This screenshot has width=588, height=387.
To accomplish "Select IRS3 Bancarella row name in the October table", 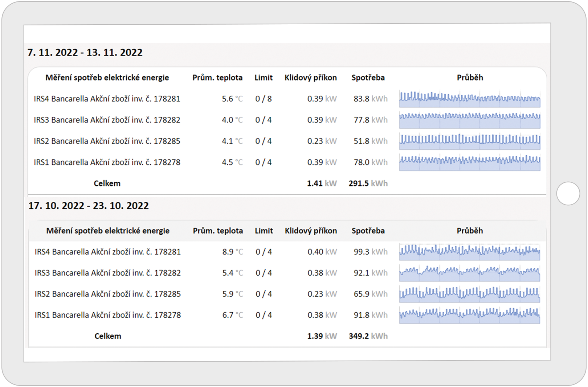I will [108, 273].
